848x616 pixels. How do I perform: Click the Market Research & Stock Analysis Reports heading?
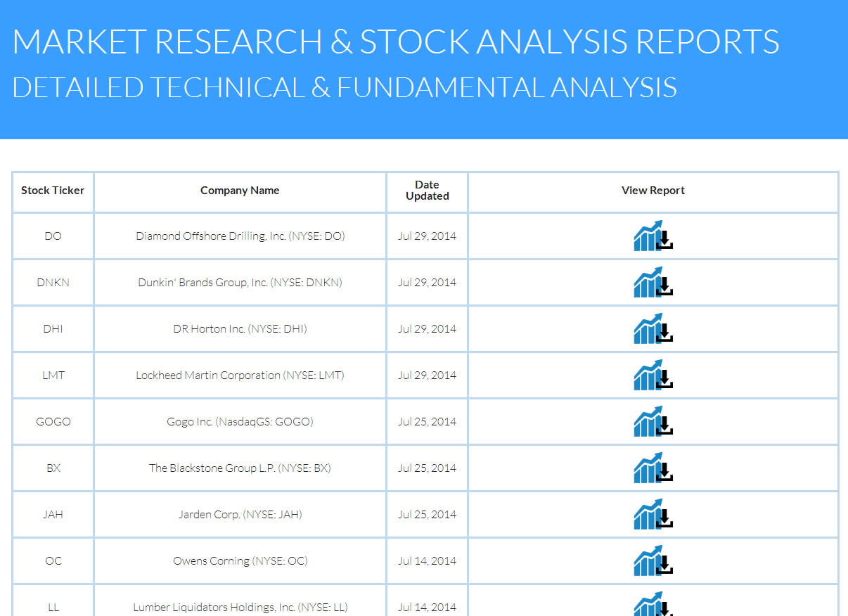396,41
